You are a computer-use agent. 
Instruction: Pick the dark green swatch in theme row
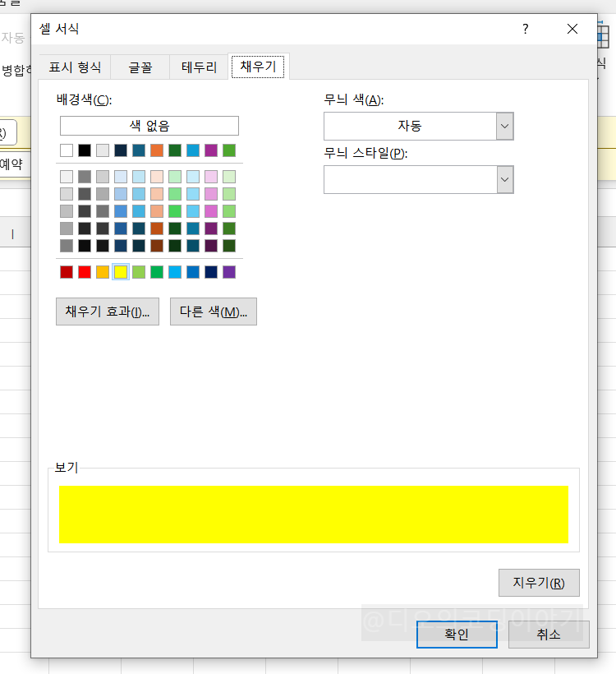[175, 150]
